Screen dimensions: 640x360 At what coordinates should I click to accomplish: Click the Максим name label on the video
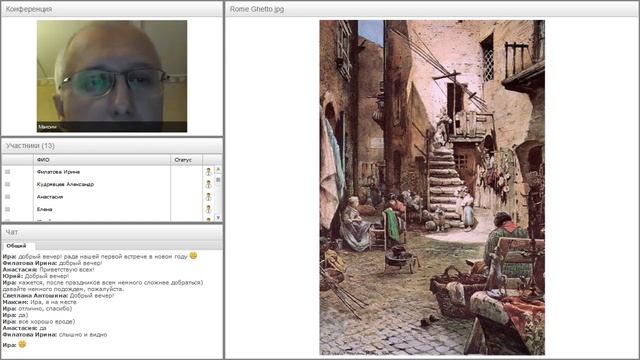(x=47, y=127)
